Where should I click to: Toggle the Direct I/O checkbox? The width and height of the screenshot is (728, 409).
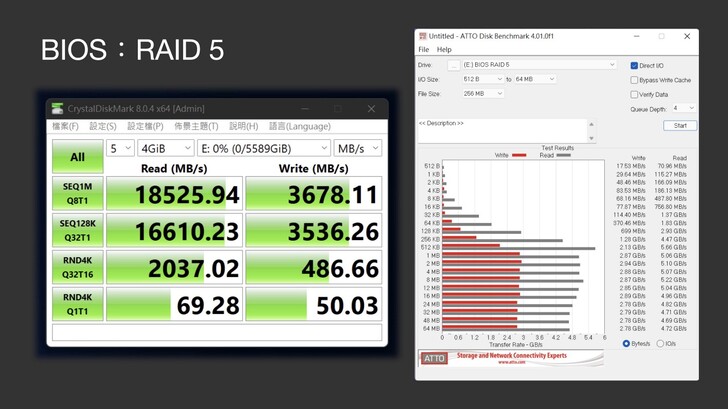tap(634, 65)
